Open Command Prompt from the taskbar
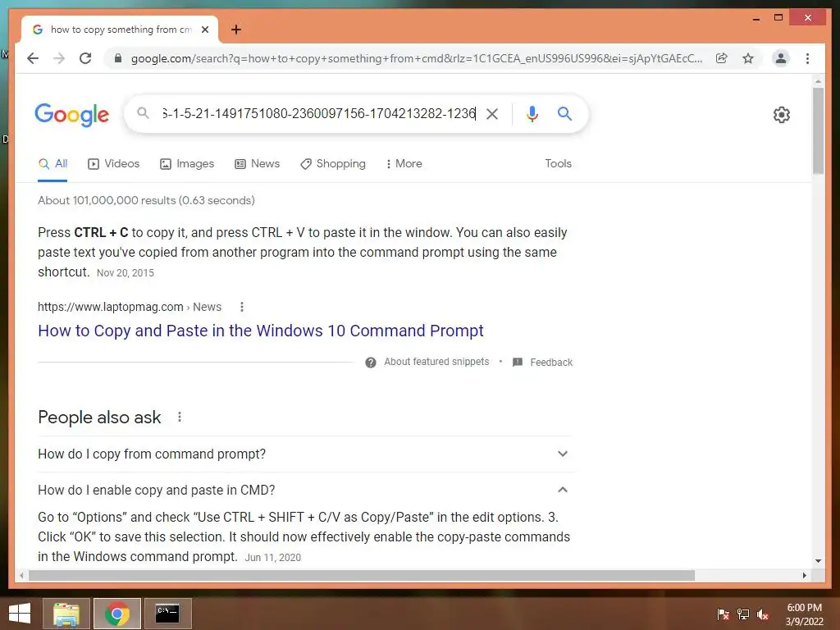Screen dimensions: 840x630 point(167,614)
